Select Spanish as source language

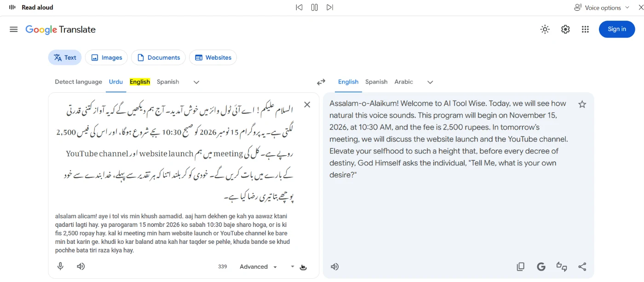(x=168, y=82)
